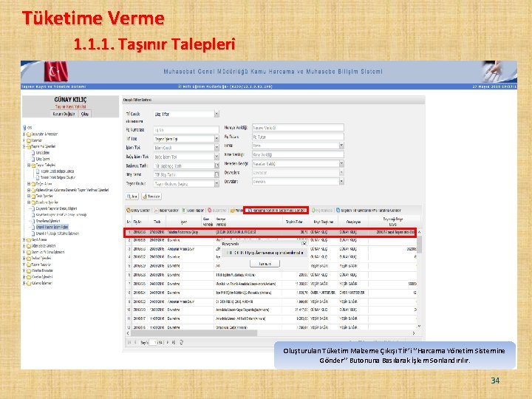Go to the first page of grid
This screenshot has width=532, height=399.
129,342
